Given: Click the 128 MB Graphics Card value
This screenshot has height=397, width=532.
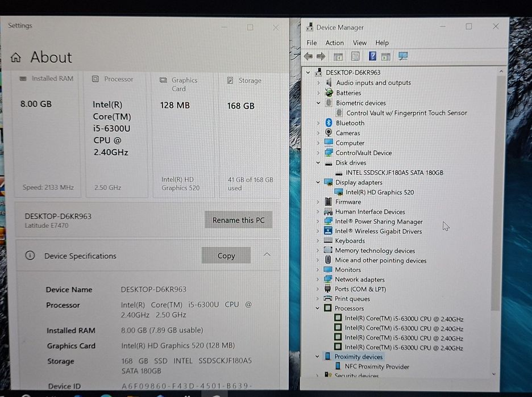Looking at the screenshot, I should 174,105.
